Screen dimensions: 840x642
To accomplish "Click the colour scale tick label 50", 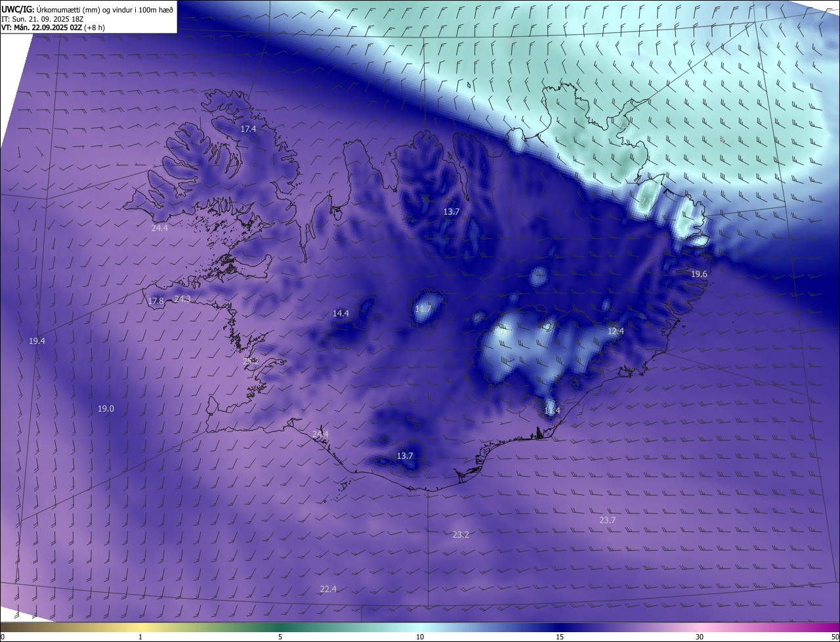I will tap(835, 637).
